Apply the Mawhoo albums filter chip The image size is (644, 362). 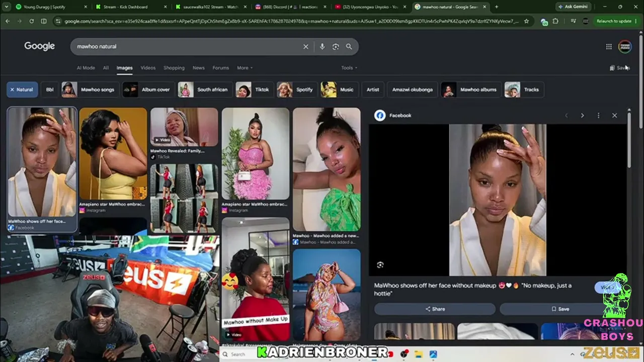[x=471, y=89]
